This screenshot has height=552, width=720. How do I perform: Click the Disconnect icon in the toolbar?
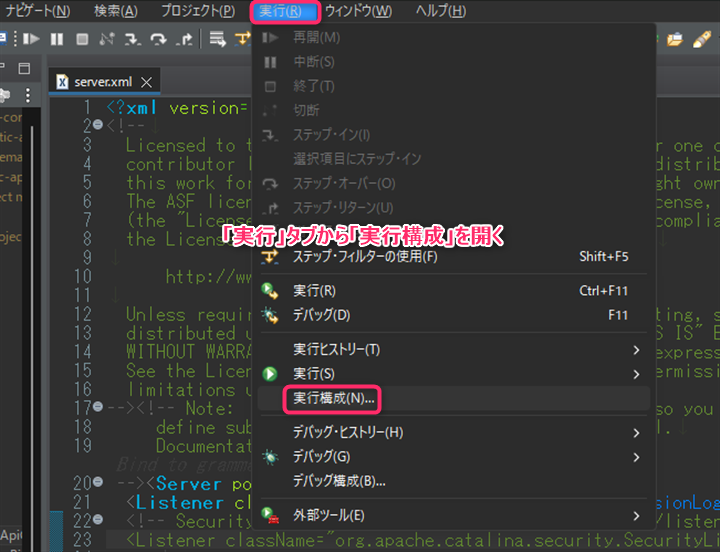point(107,39)
